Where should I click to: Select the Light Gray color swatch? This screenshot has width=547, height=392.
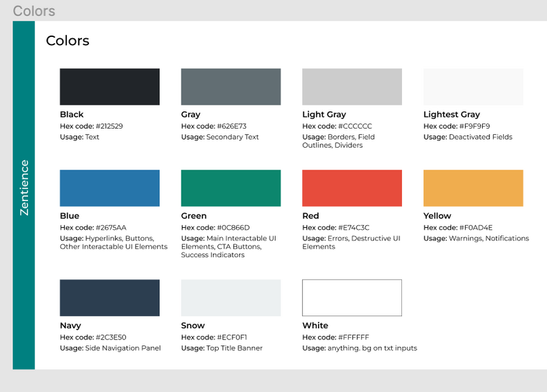[x=352, y=87]
